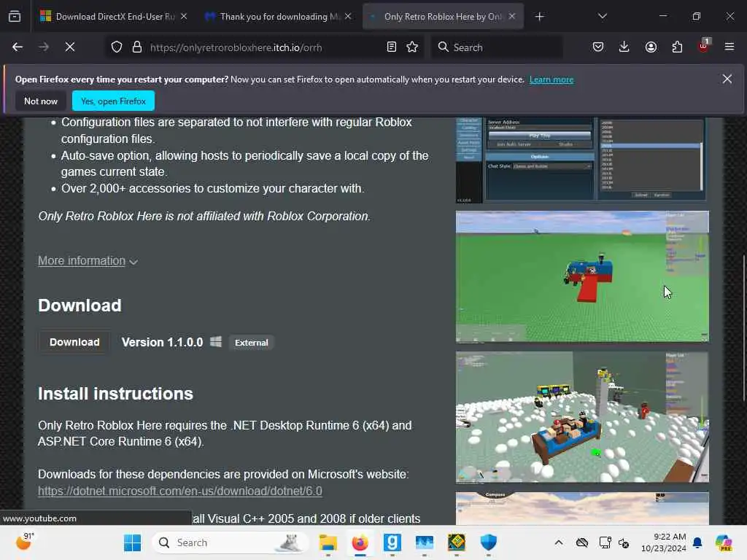The height and width of the screenshot is (560, 747).
Task: Open the weather widget showing 91°
Action: (24, 542)
